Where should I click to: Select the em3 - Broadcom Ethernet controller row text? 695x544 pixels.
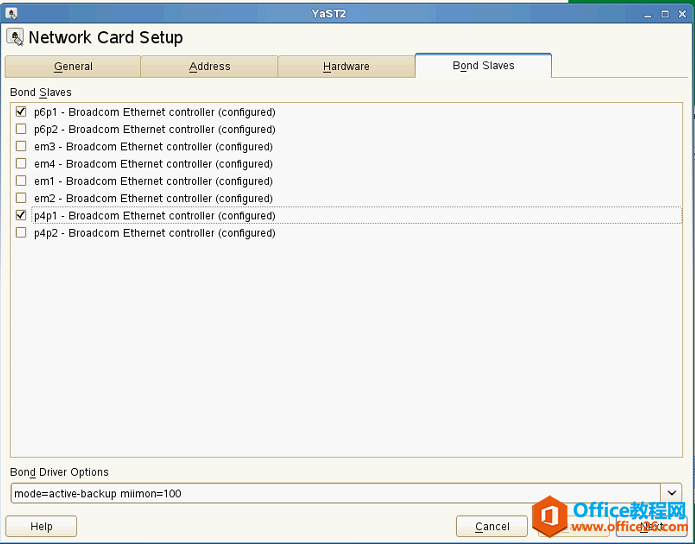point(153,147)
